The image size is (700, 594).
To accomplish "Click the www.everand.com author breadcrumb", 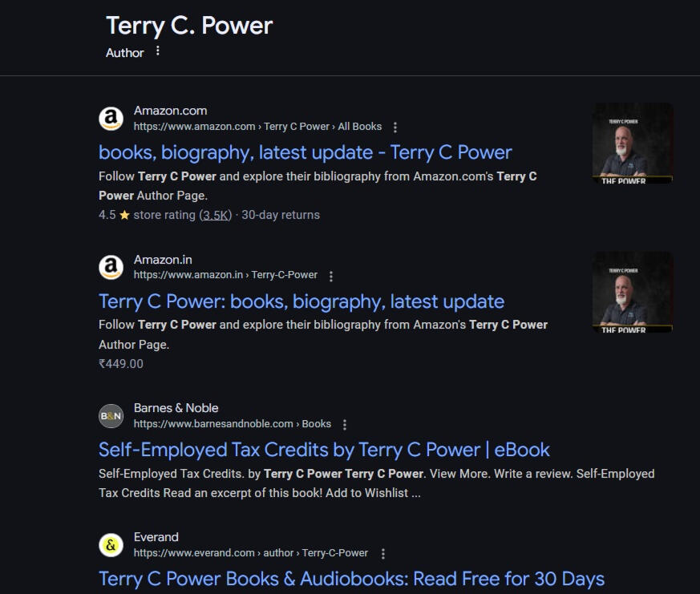I will point(250,553).
